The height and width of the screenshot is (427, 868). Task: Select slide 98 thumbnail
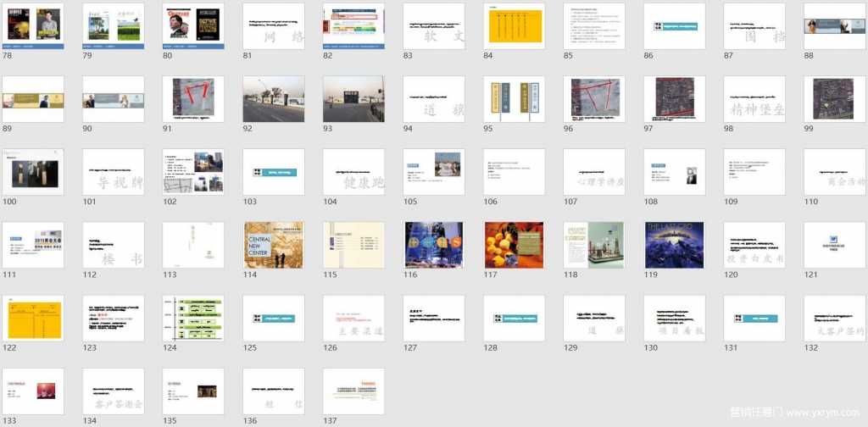tap(754, 99)
